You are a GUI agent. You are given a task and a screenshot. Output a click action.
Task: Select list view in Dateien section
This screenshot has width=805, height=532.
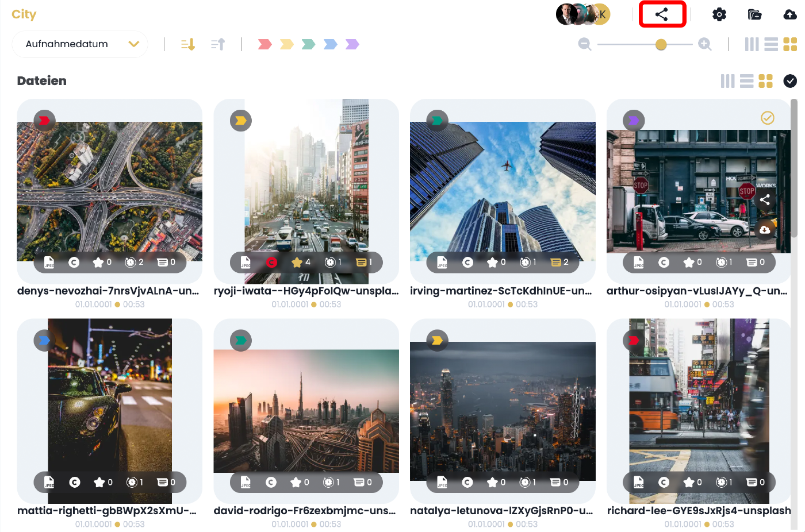tap(746, 81)
